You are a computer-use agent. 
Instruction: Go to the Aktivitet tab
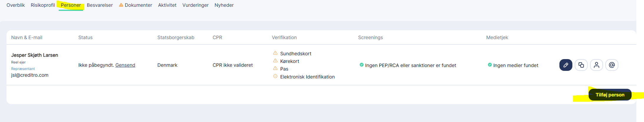tap(167, 5)
